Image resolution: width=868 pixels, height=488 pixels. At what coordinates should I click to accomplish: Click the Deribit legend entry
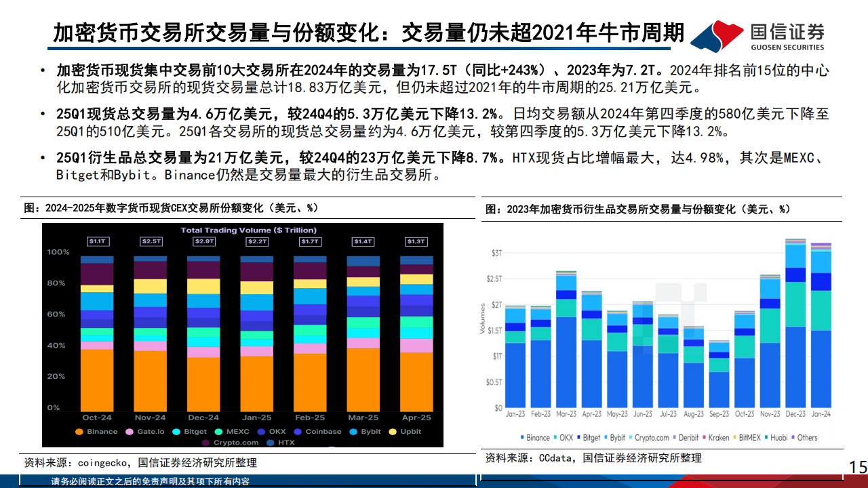click(686, 438)
